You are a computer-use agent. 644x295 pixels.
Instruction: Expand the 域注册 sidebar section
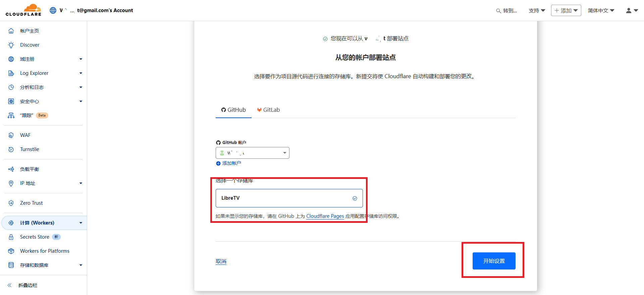pyautogui.click(x=80, y=59)
